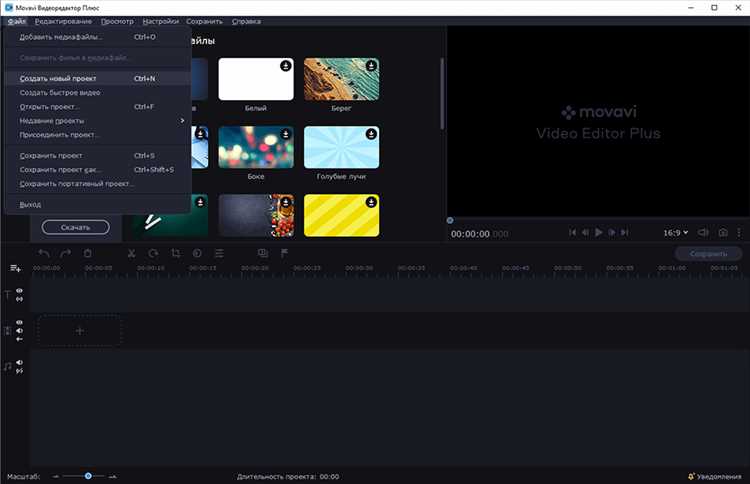This screenshot has height=484, width=750.
Task: Jump to the start of the clip
Action: click(x=572, y=232)
